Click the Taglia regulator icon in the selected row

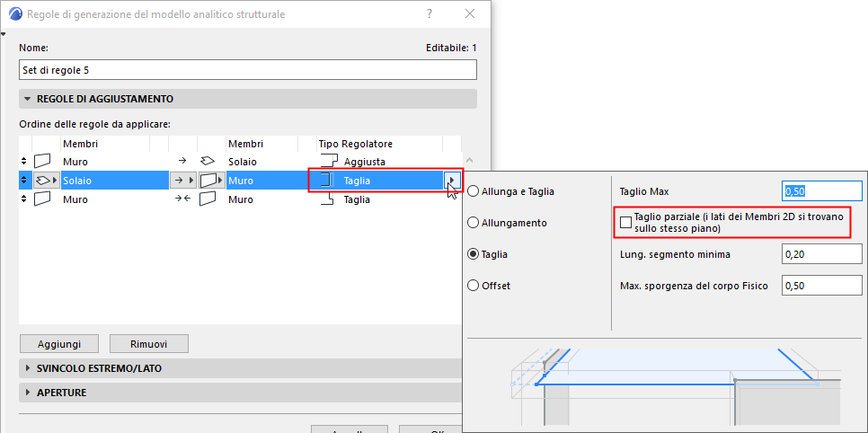[326, 181]
